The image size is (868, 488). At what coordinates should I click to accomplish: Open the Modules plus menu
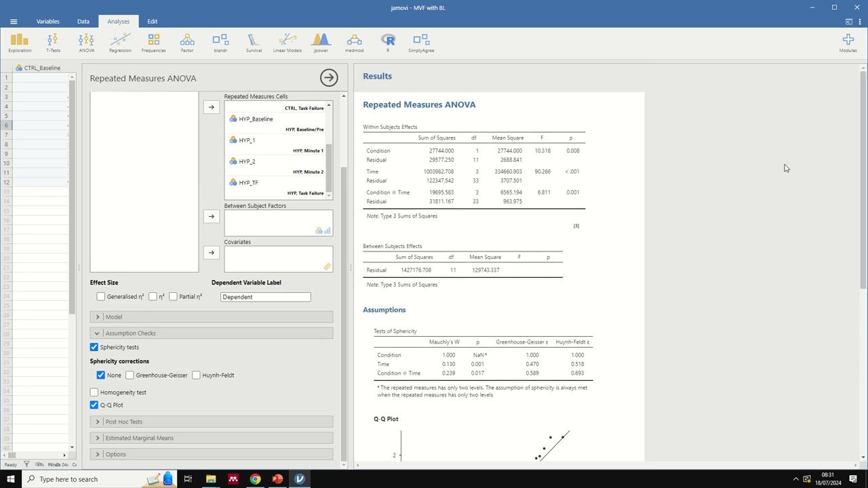tap(848, 43)
